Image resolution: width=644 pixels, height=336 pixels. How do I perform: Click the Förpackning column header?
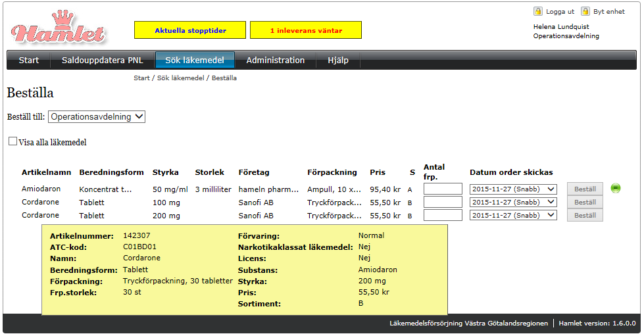pos(332,172)
